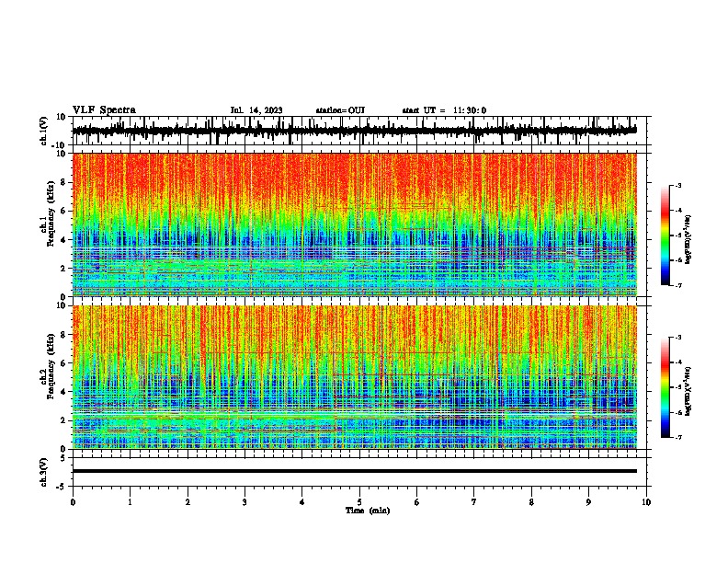Viewport: 728px width, 563px height.
Task: Click the ch.1 spectrogram "8" kHz tick label
Action: (x=63, y=182)
